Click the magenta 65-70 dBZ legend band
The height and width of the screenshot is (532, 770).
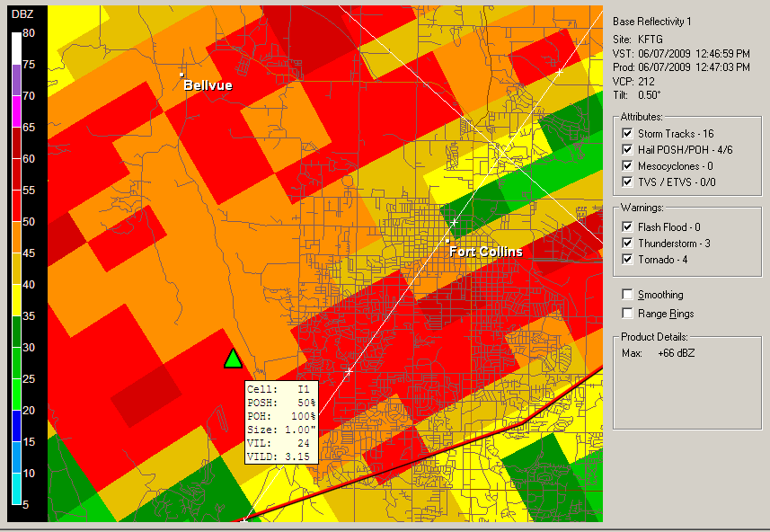coord(16,111)
